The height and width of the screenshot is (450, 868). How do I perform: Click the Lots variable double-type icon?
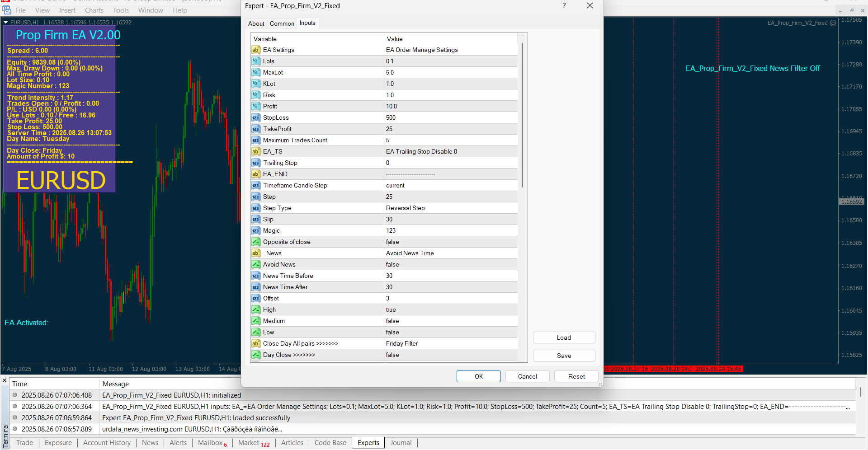click(256, 61)
